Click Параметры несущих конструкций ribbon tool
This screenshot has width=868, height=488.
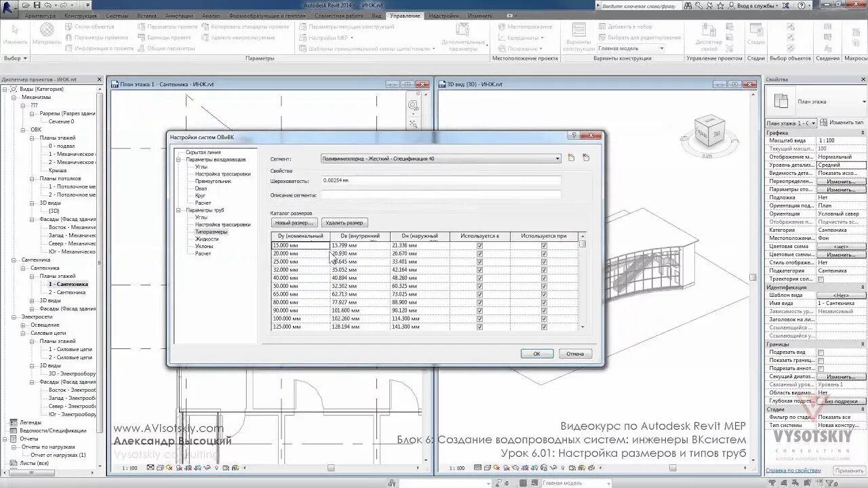tap(347, 26)
